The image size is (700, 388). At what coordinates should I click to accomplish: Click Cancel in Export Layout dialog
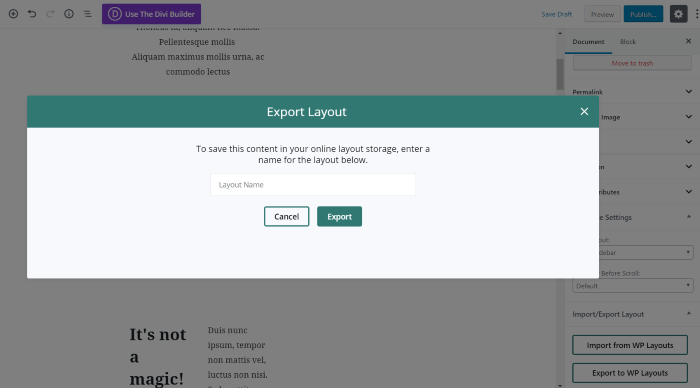pyautogui.click(x=287, y=217)
